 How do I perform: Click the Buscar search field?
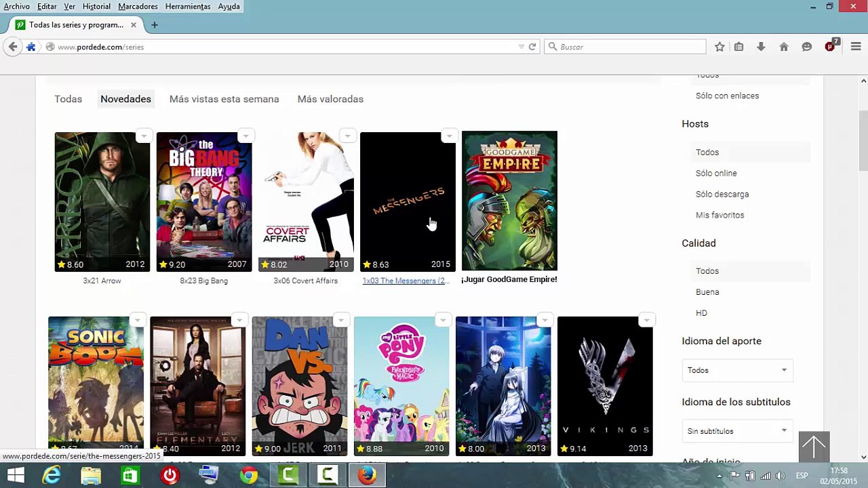625,47
